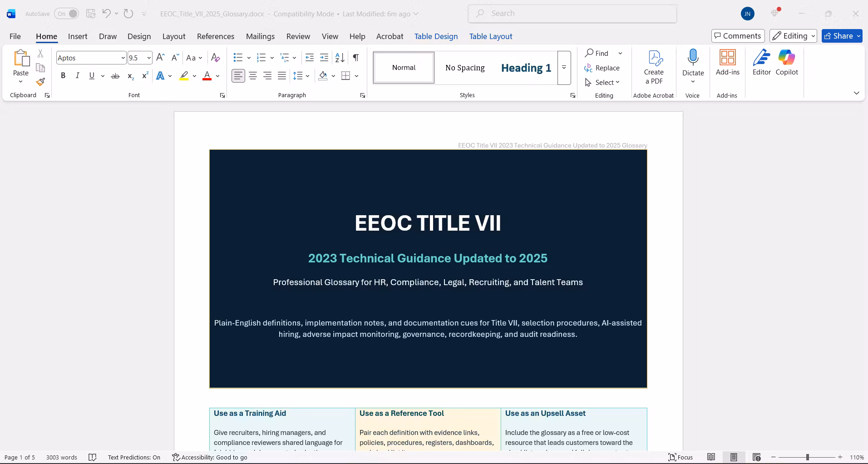
Task: Toggle Bold formatting
Action: tap(63, 76)
